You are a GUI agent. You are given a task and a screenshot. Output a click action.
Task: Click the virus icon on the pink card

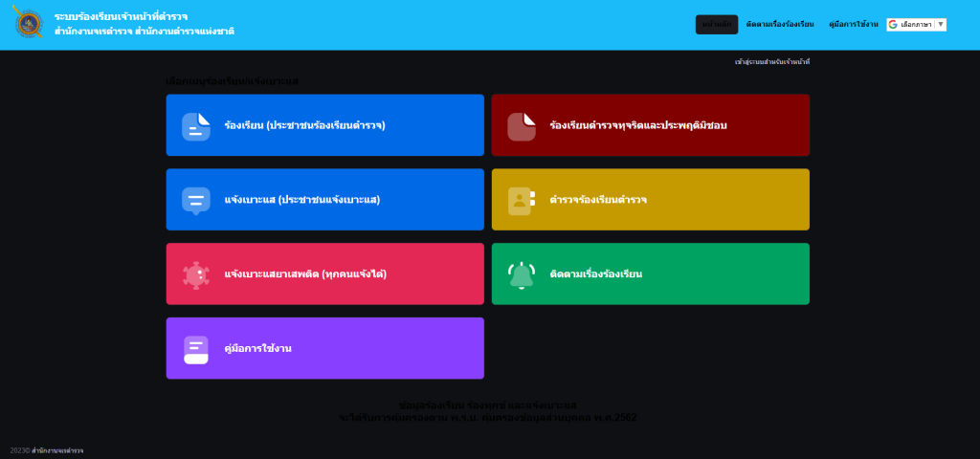tap(196, 275)
